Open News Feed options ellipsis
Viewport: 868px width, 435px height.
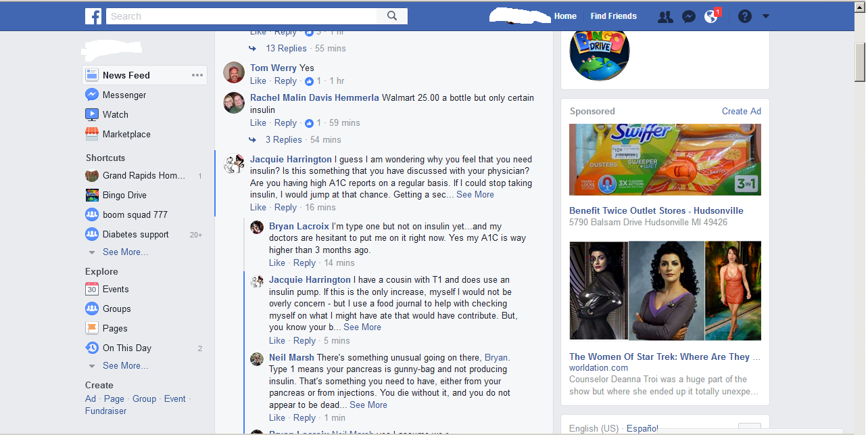tap(197, 75)
